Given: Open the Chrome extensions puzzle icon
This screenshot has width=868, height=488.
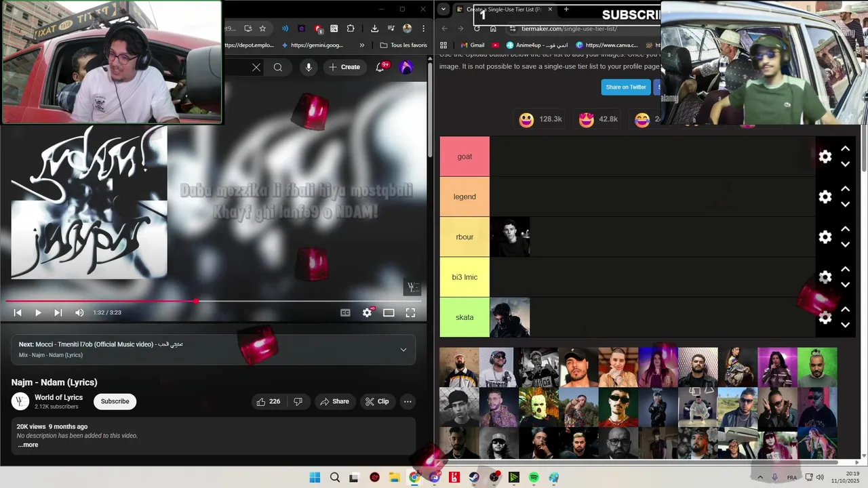Looking at the screenshot, I should [351, 28].
